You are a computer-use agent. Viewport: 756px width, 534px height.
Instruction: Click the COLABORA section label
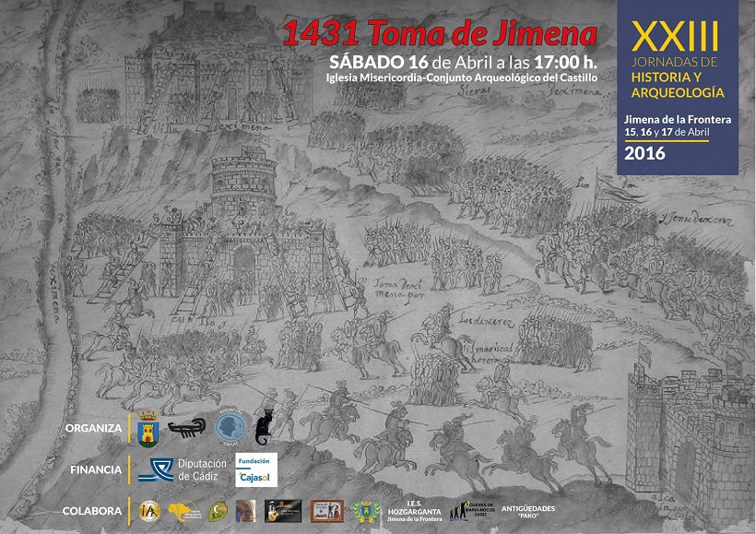(x=94, y=510)
